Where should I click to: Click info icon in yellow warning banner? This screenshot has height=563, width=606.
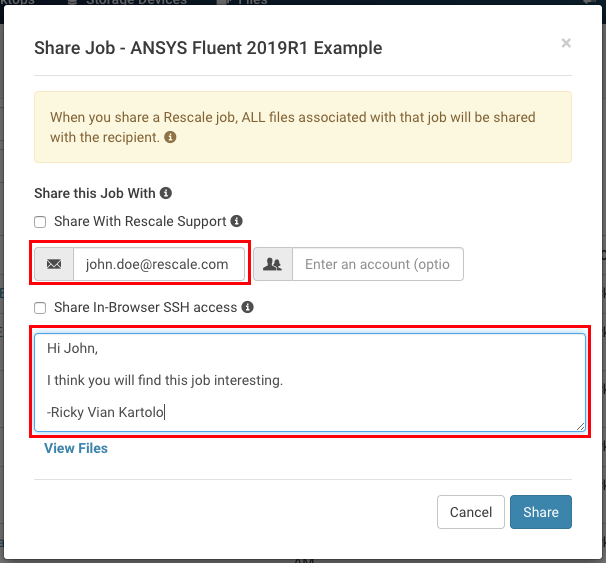[x=170, y=137]
